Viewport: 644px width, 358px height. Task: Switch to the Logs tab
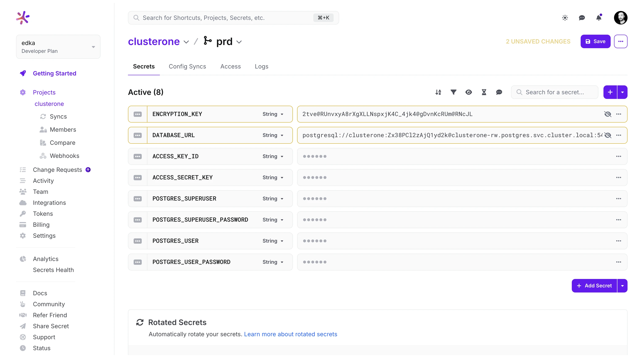point(261,66)
